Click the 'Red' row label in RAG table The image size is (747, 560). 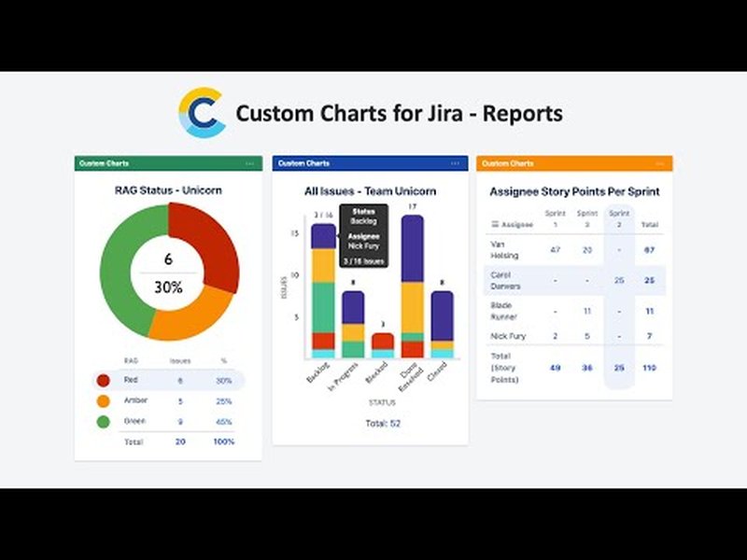tap(131, 380)
